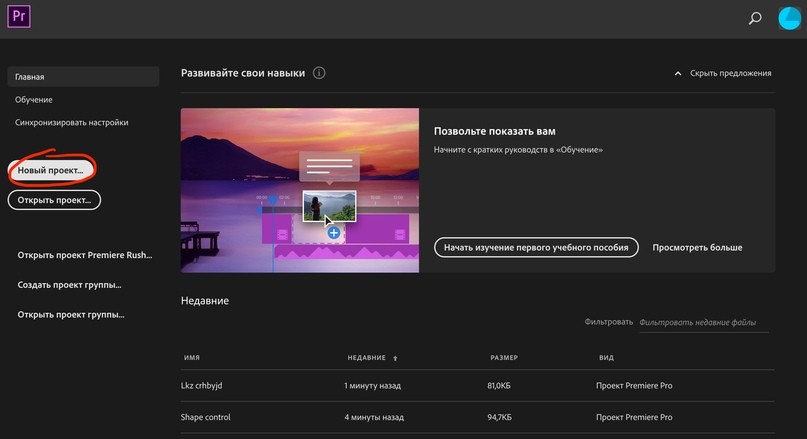Focus the Фильтровать недавние файлы field
Screen dimensions: 807x439
[x=704, y=323]
